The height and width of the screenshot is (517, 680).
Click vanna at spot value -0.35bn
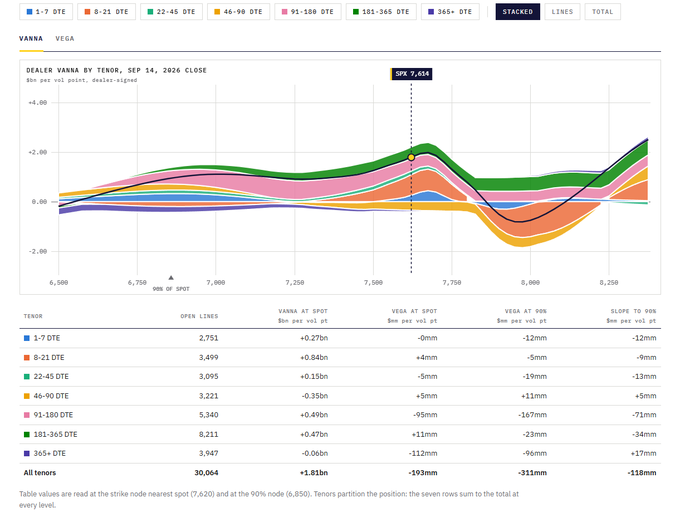(315, 396)
